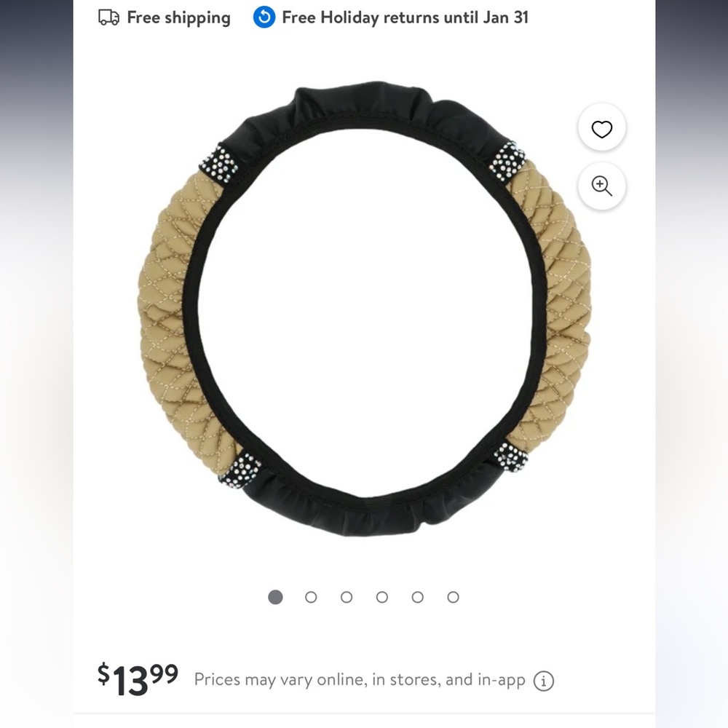Jump to the fourth image dot
Screen dimensions: 728x728
click(382, 597)
